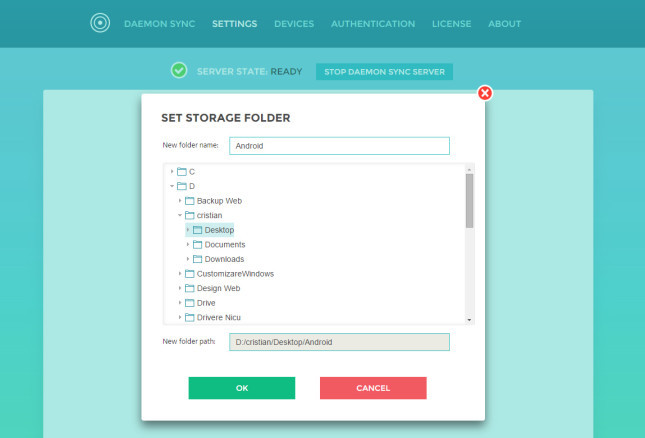Expand the Design Web folder arrow
Image resolution: width=645 pixels, height=438 pixels.
(x=180, y=288)
